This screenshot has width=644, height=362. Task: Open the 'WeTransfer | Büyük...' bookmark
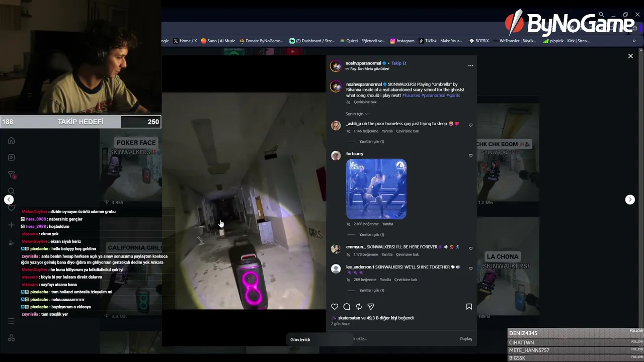515,41
